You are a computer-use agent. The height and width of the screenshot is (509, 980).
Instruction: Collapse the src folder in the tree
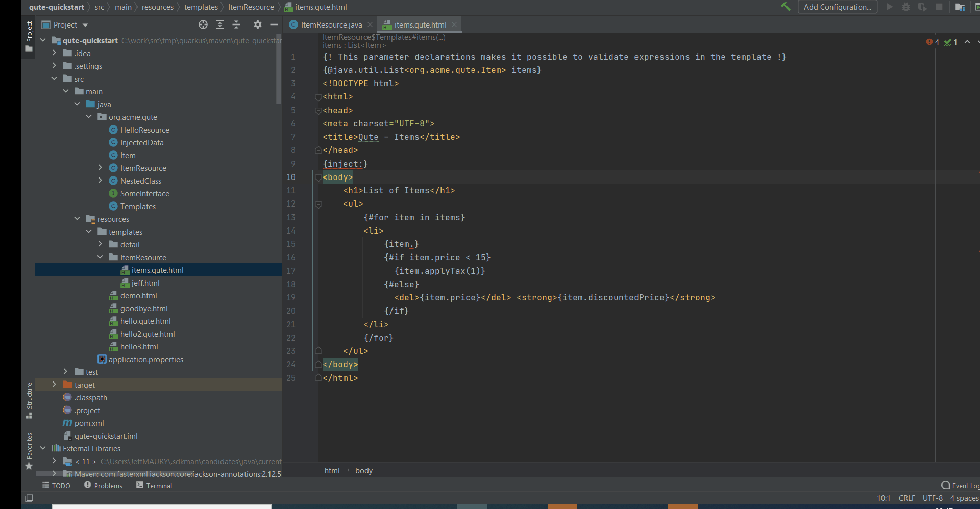pyautogui.click(x=54, y=78)
